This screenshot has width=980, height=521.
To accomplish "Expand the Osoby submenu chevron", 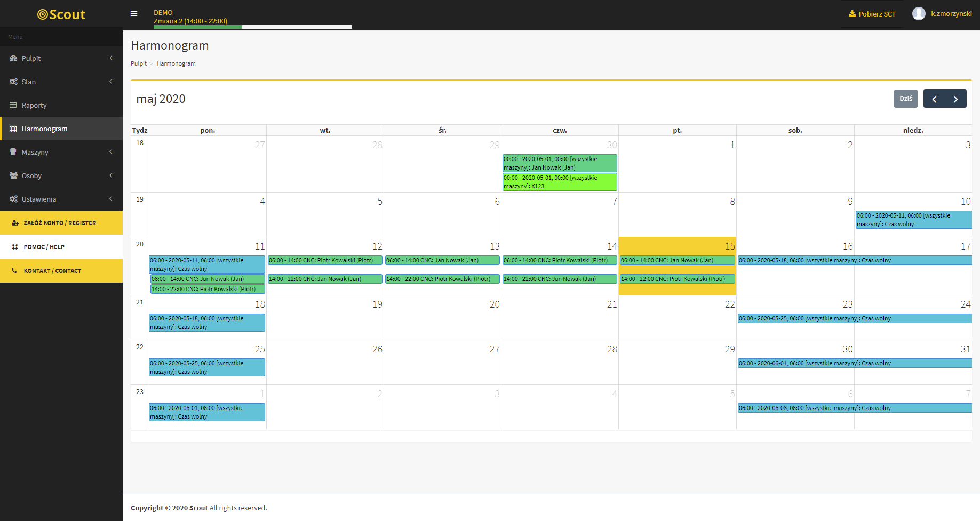I will pos(111,175).
